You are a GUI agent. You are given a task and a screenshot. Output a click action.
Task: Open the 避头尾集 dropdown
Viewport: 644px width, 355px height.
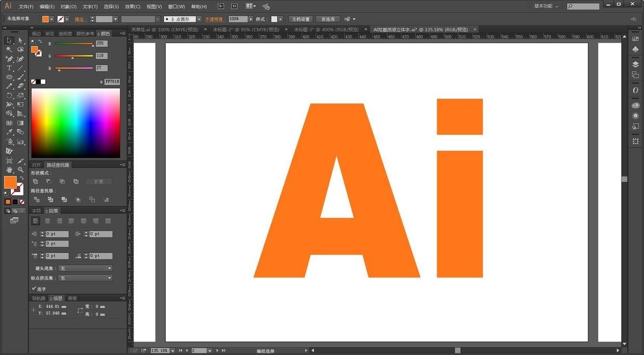coord(85,268)
